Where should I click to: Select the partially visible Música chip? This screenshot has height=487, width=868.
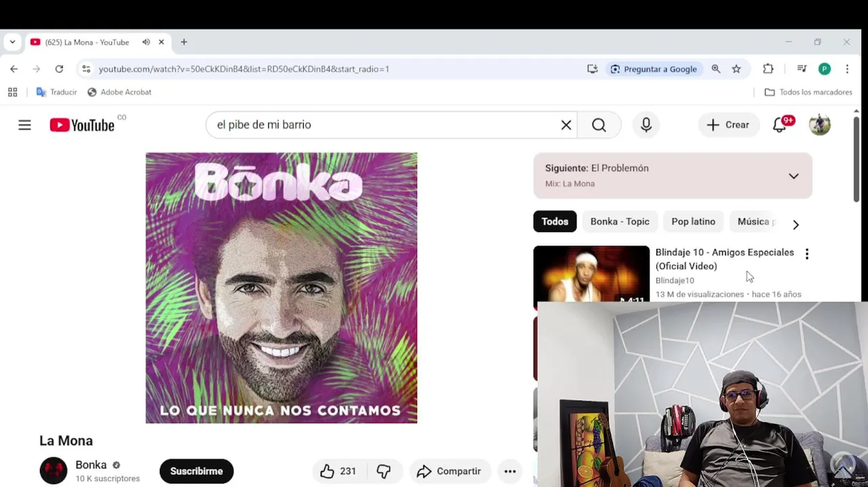754,222
